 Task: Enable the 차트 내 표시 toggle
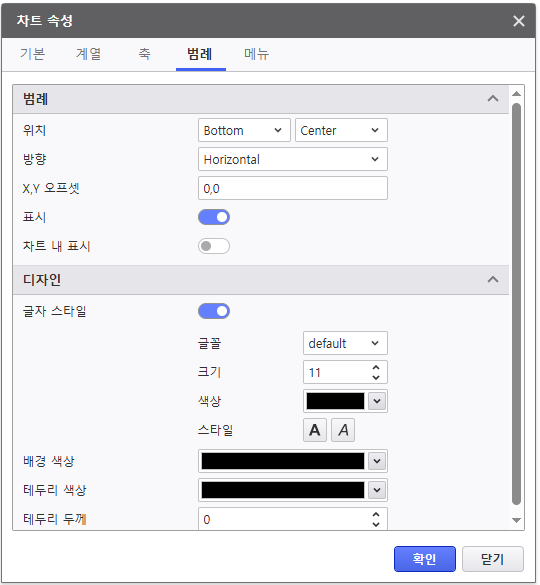(214, 246)
